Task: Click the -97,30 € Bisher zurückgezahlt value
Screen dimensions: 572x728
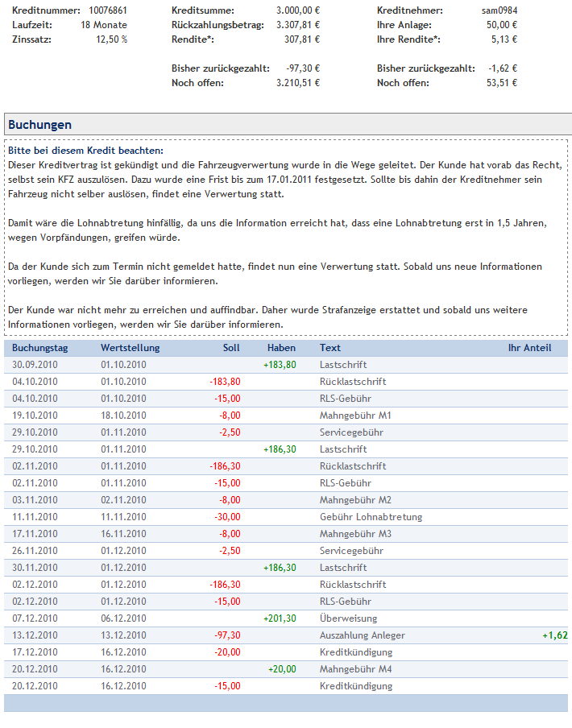Action: coord(303,68)
